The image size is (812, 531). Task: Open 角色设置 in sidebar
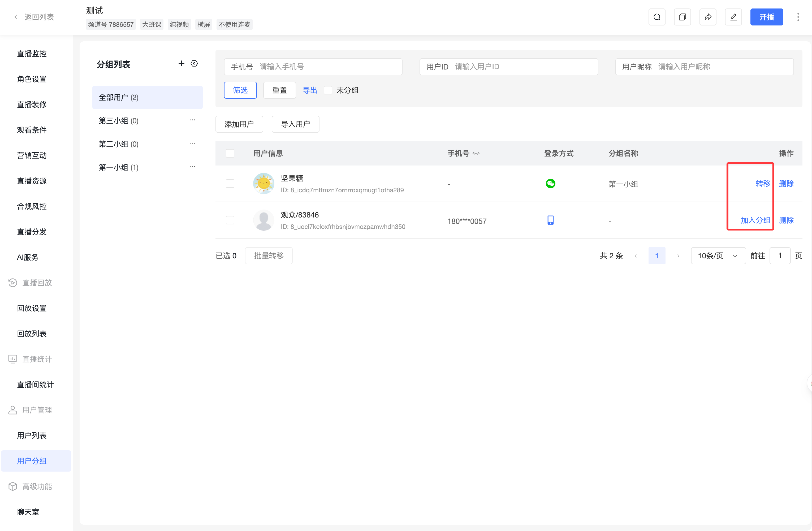pos(32,79)
